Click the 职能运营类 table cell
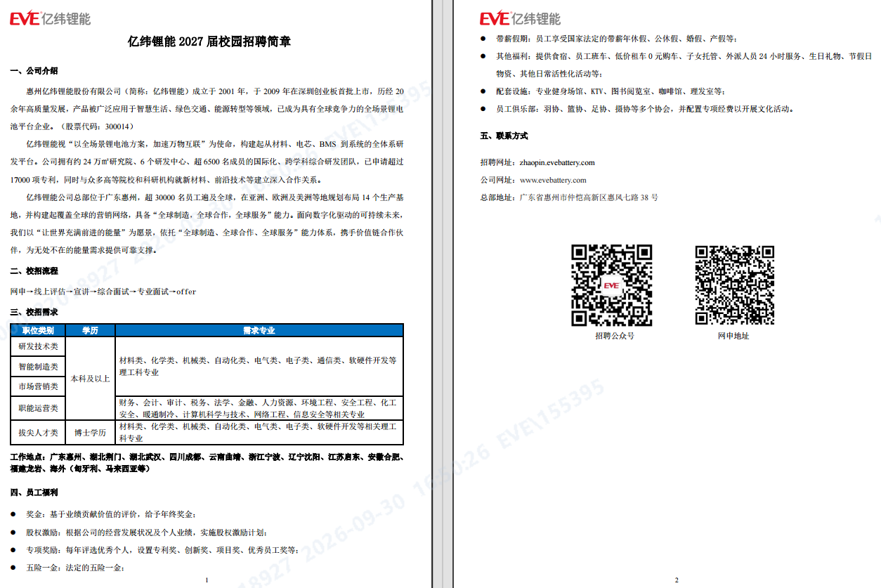This screenshot has height=588, width=881. point(38,408)
